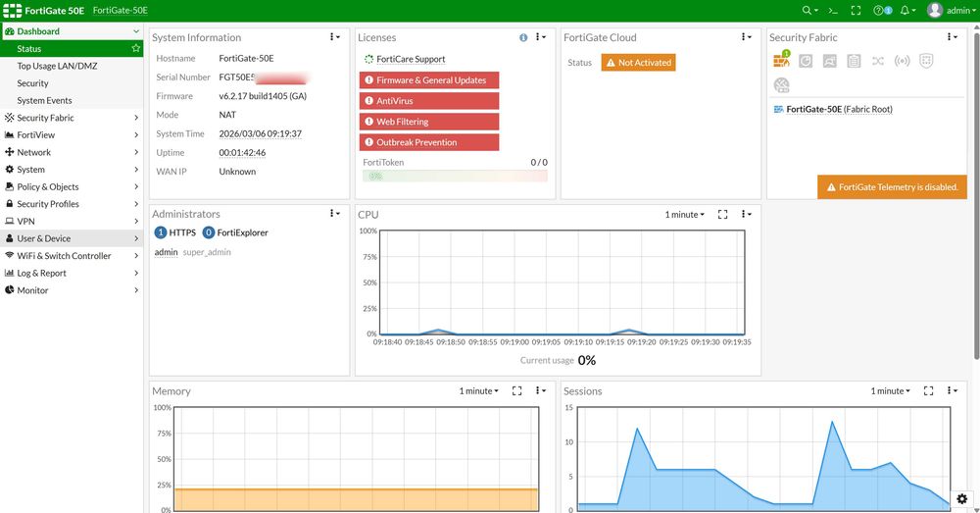Click the AntiVirus license warning
The image size is (980, 513).
click(429, 101)
